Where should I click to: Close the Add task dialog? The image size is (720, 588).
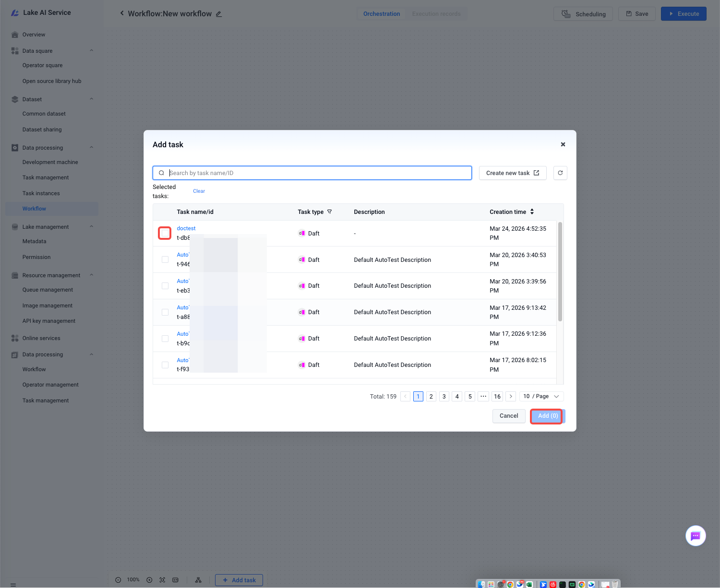[x=563, y=144]
